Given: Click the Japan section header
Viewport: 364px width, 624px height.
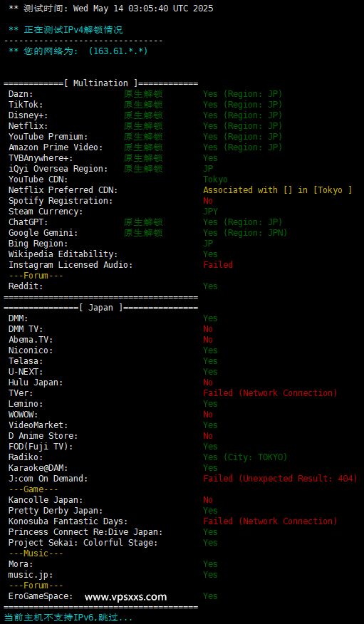Looking at the screenshot, I should [101, 308].
